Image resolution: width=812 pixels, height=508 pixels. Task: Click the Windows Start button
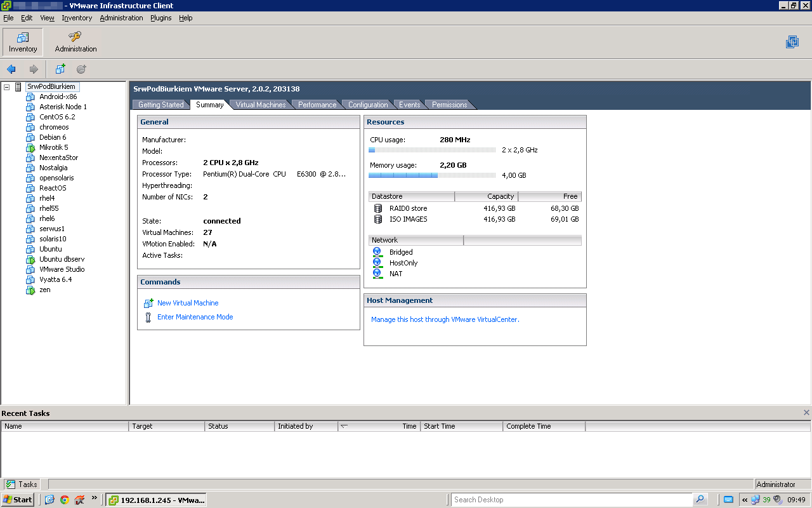click(18, 500)
